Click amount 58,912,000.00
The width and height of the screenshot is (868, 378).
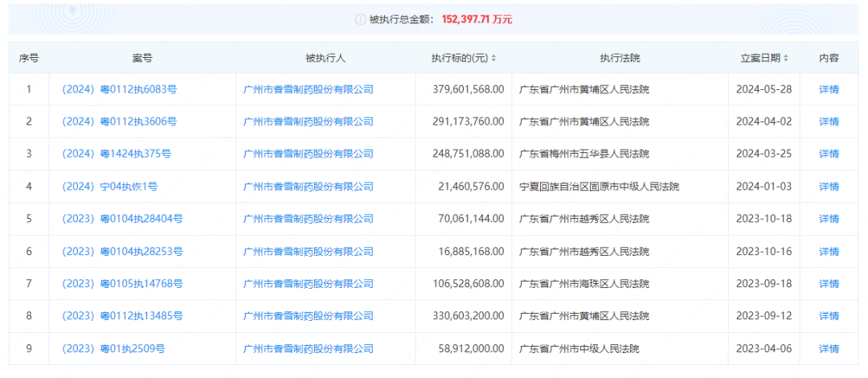coord(473,348)
